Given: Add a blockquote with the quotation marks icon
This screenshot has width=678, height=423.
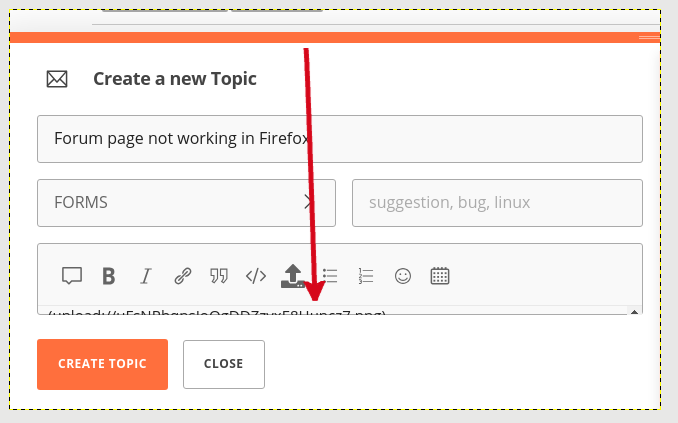Looking at the screenshot, I should coord(219,276).
